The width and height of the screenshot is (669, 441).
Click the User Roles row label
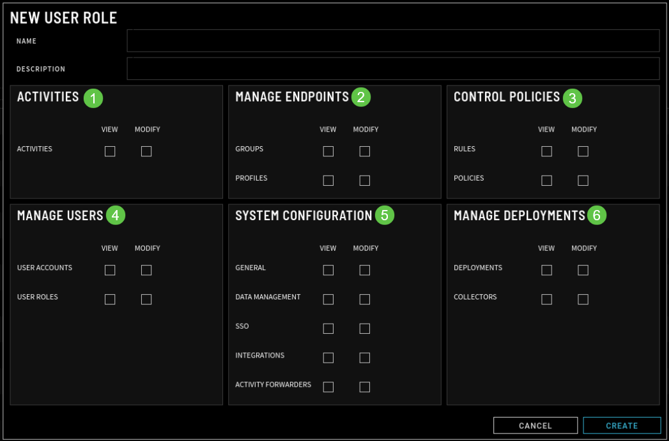pyautogui.click(x=37, y=297)
